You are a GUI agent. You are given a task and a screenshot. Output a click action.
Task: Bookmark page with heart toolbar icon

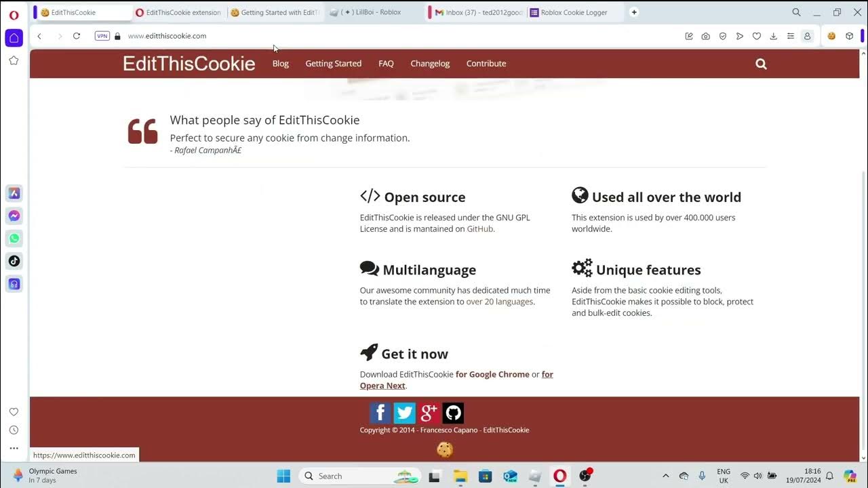(757, 36)
